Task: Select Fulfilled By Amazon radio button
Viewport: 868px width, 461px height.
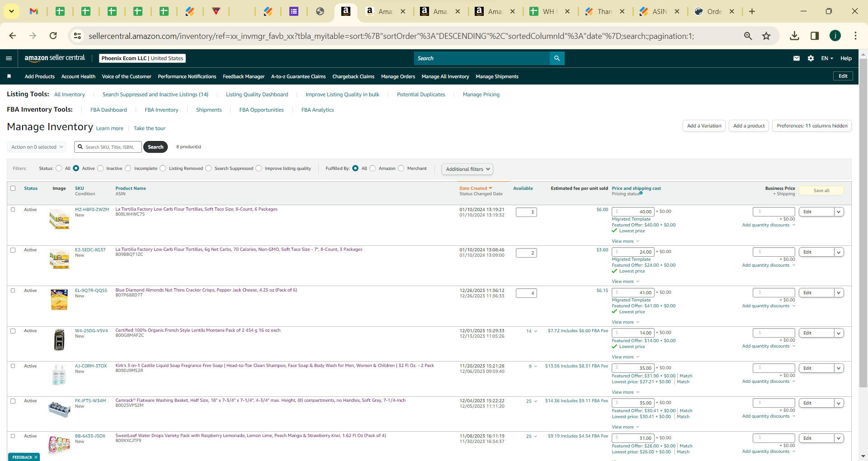Action: click(373, 168)
